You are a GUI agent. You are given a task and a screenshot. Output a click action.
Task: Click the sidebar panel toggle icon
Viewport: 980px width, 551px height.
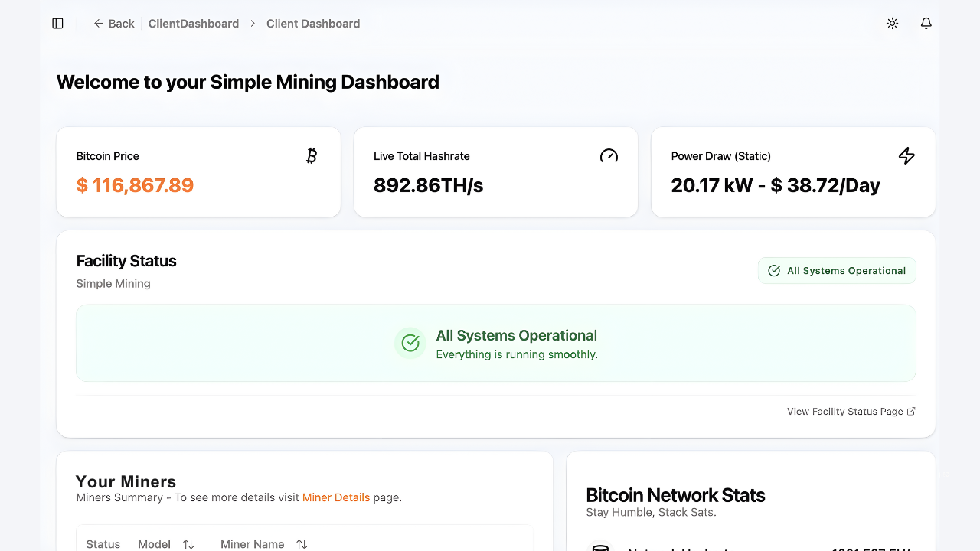(57, 23)
